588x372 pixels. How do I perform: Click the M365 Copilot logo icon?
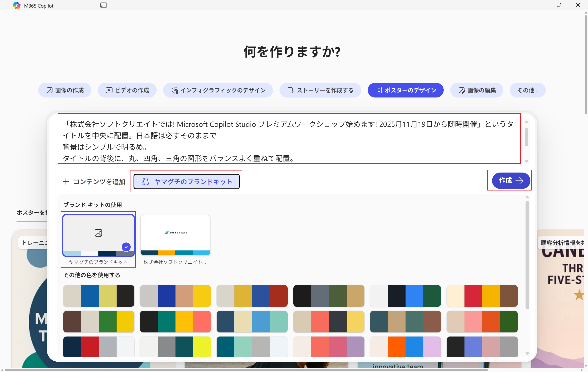(x=17, y=5)
